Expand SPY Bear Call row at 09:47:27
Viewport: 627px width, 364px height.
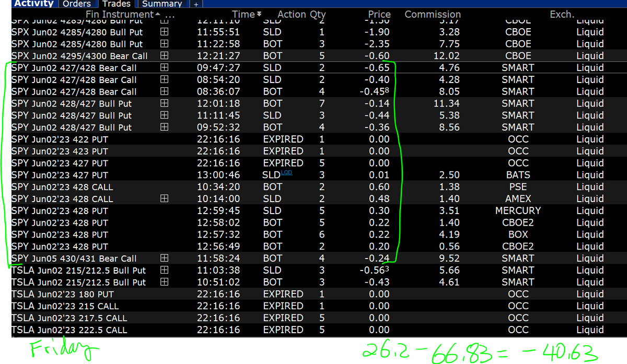click(164, 68)
